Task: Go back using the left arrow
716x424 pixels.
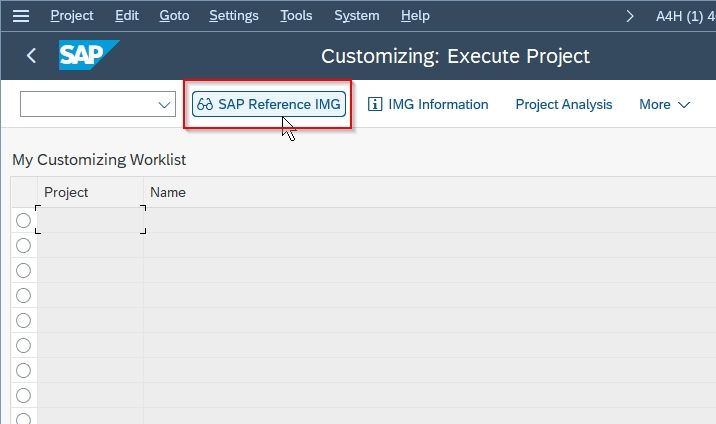Action: pos(31,56)
